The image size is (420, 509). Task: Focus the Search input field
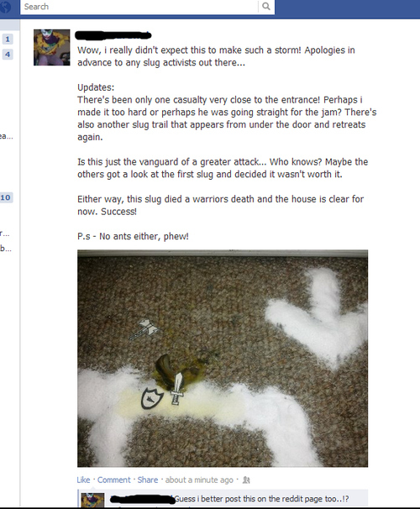click(139, 7)
